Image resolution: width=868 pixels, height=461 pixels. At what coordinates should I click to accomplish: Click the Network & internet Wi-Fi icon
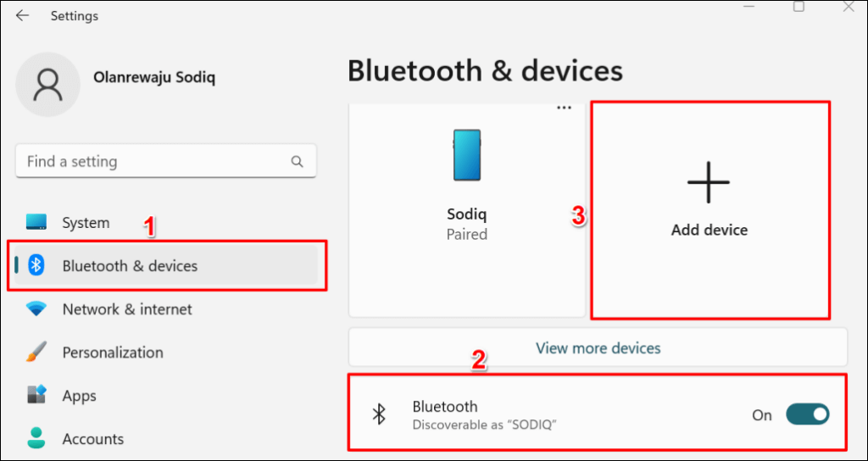36,309
